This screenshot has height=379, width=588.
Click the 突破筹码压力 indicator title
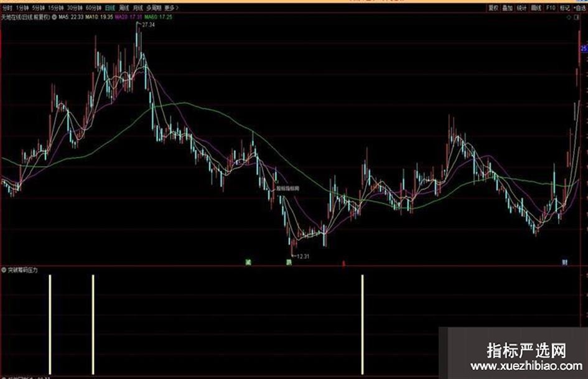point(23,270)
